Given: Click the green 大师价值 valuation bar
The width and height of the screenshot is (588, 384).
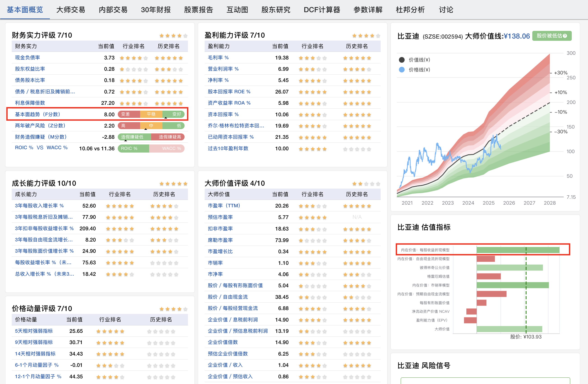Looking at the screenshot, I should 509,329.
